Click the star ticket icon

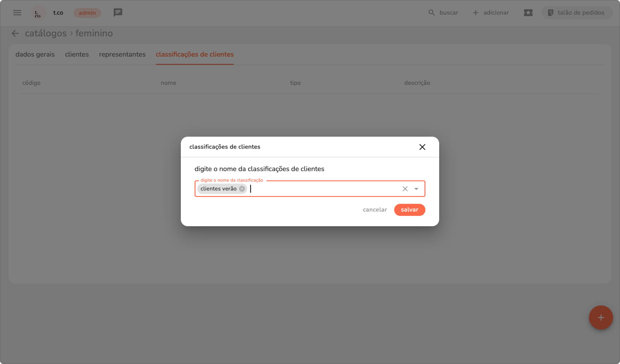click(x=528, y=13)
